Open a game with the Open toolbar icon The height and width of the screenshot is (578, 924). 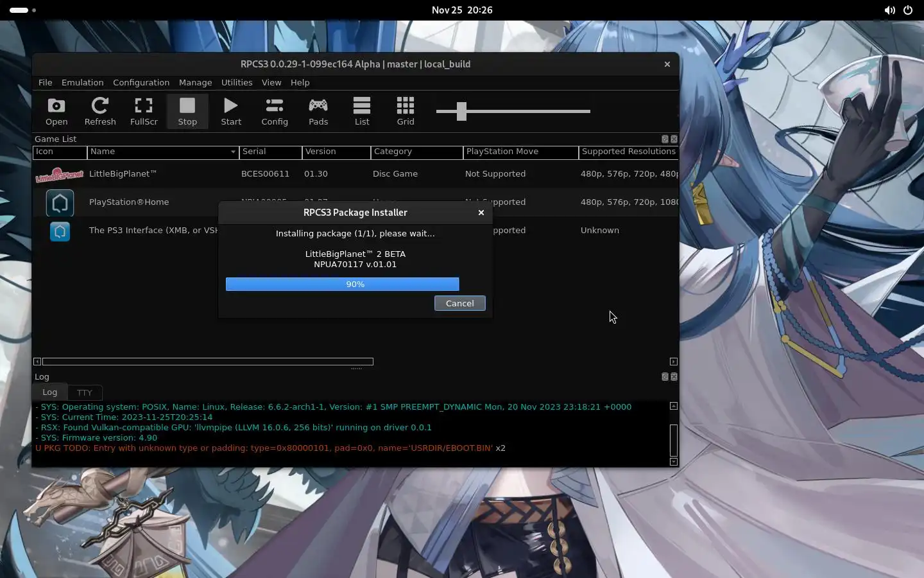(x=56, y=111)
